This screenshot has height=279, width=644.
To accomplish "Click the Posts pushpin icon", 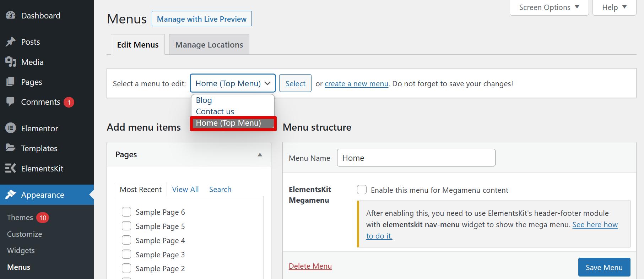I will coord(11,42).
